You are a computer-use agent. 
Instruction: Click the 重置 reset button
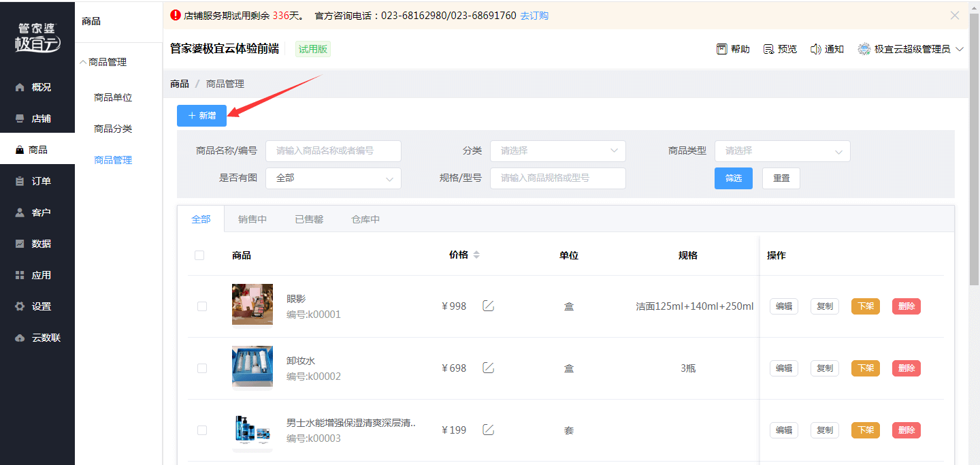[x=781, y=178]
